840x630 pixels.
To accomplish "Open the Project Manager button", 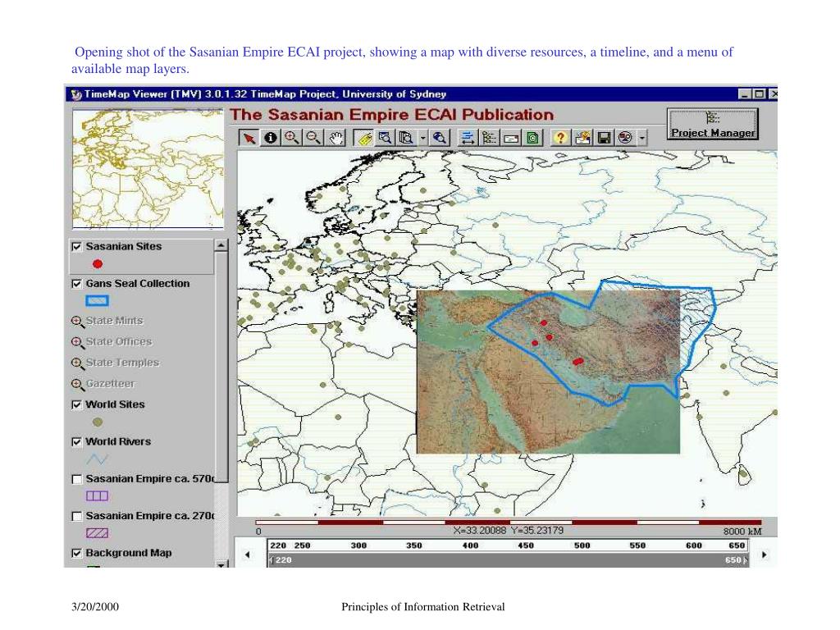I will click(x=713, y=124).
